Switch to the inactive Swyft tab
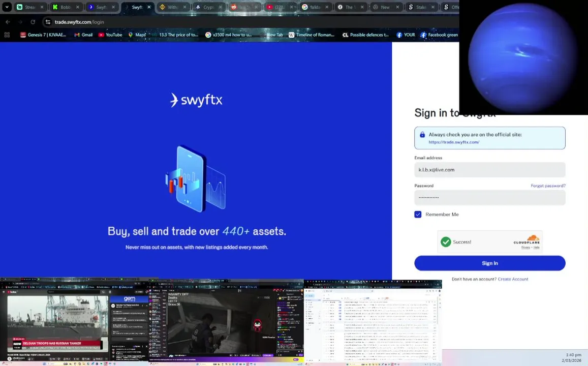 click(100, 7)
